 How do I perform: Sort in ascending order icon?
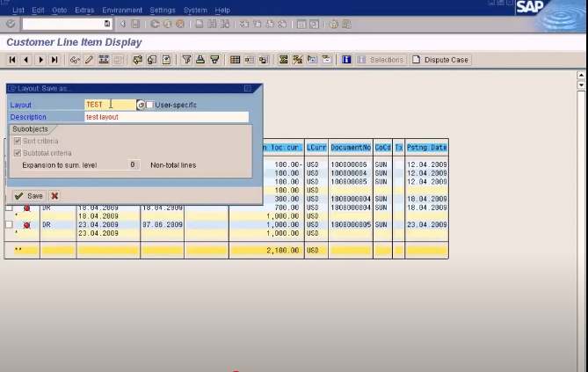(200, 60)
